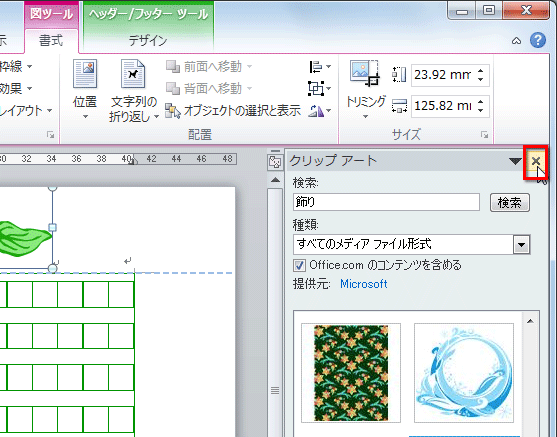Minimize the Word window
This screenshot has height=437, width=557.
[462, 11]
